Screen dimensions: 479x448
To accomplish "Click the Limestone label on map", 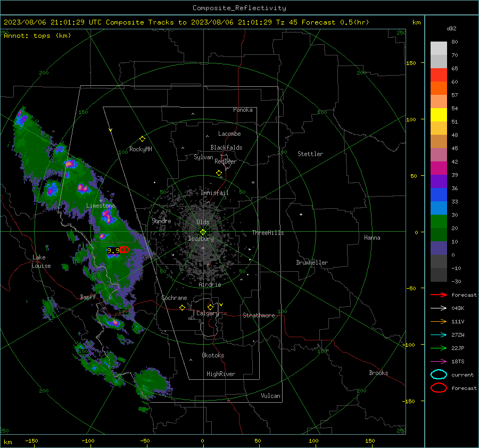I will coord(101,206).
